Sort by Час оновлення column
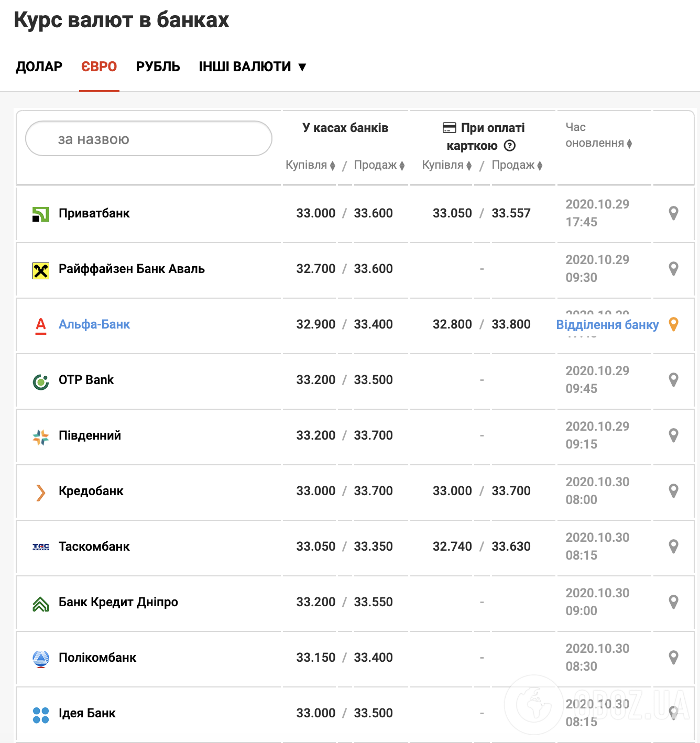The image size is (700, 743). (599, 135)
